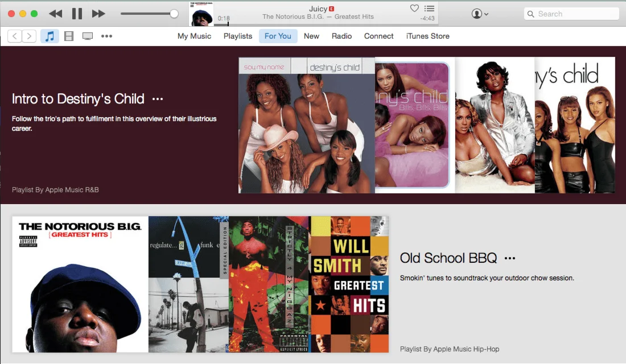Click the Follow the trio's path description text
This screenshot has height=364, width=626.
[x=114, y=123]
